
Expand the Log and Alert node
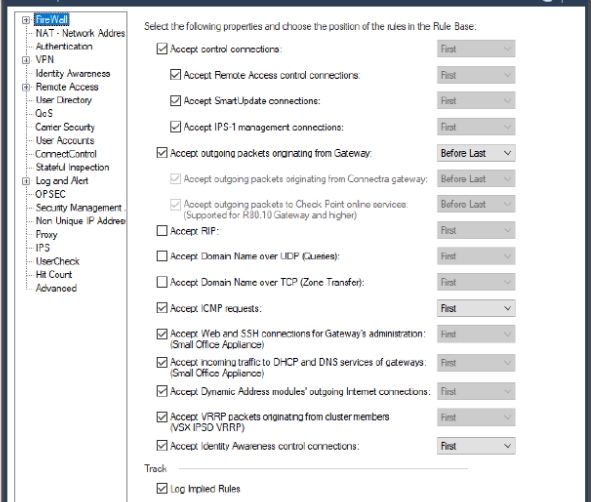(26, 181)
